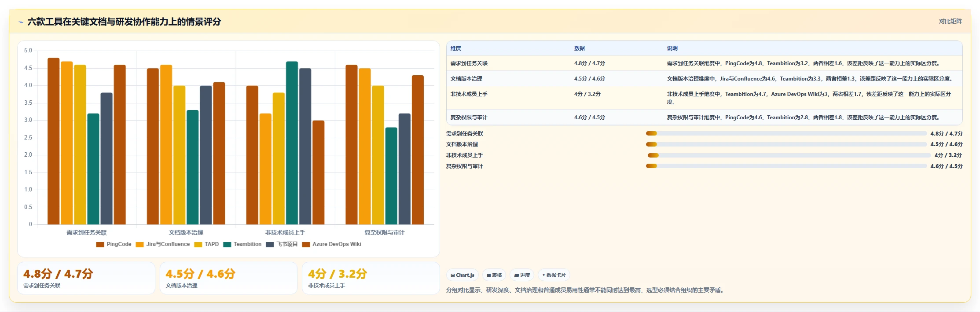Select the 复杂权限与审计 table row label
This screenshot has width=980, height=312.
tap(469, 117)
